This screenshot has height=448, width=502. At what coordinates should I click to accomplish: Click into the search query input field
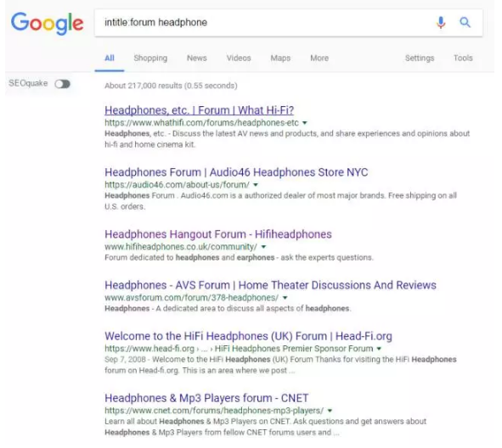(x=266, y=23)
